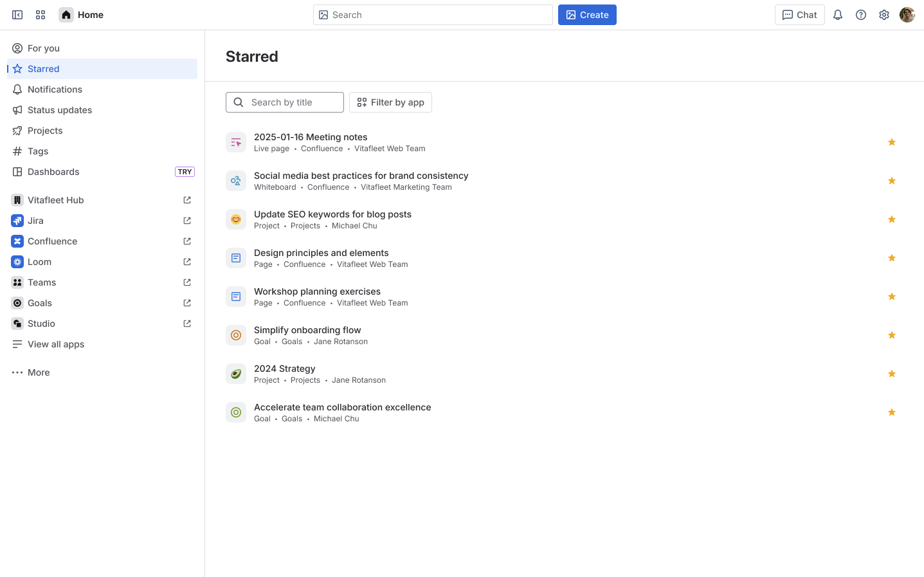The width and height of the screenshot is (924, 577).
Task: Open the settings gear icon
Action: tap(884, 15)
